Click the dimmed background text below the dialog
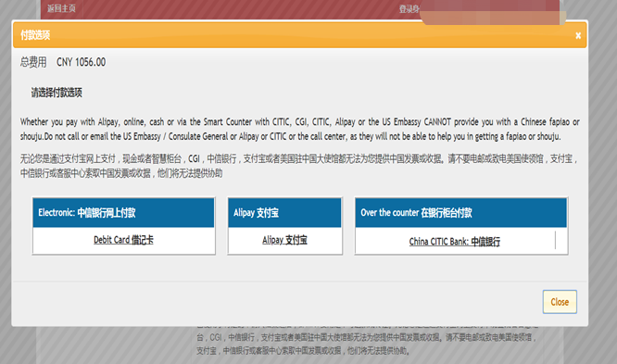This screenshot has width=617, height=364. pyautogui.click(x=366, y=344)
